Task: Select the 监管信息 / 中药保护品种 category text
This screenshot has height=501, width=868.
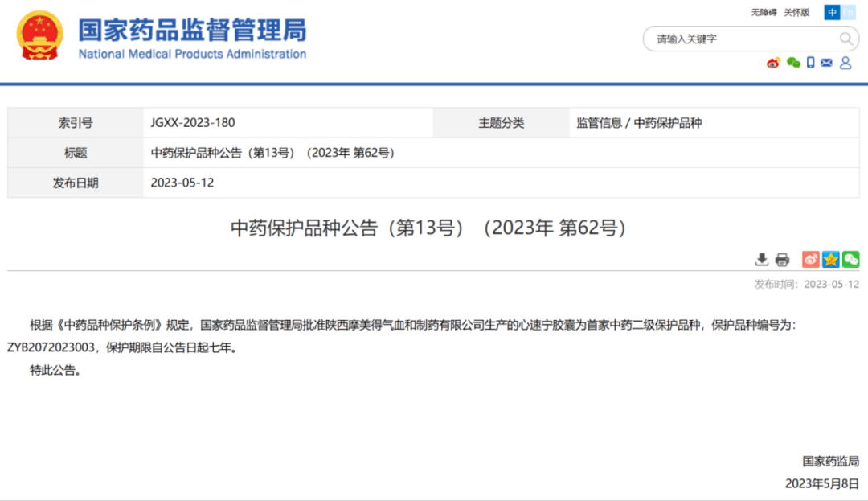Action: (639, 123)
